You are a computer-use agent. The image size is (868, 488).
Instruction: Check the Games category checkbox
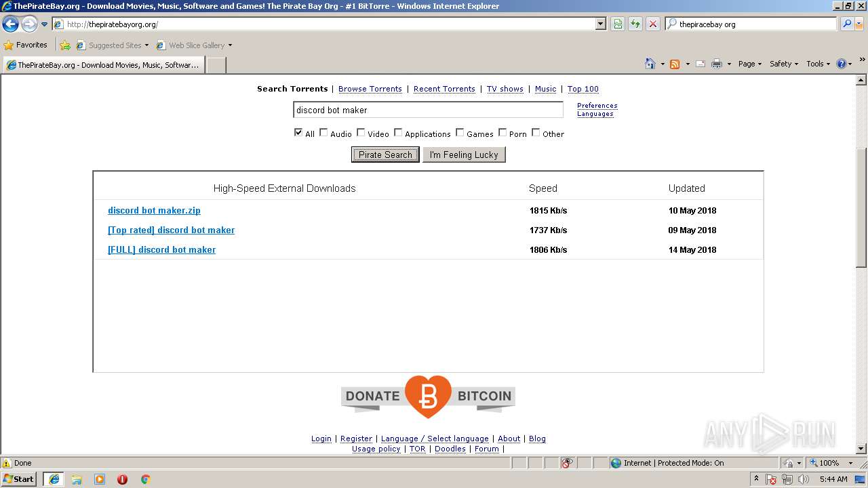point(460,133)
